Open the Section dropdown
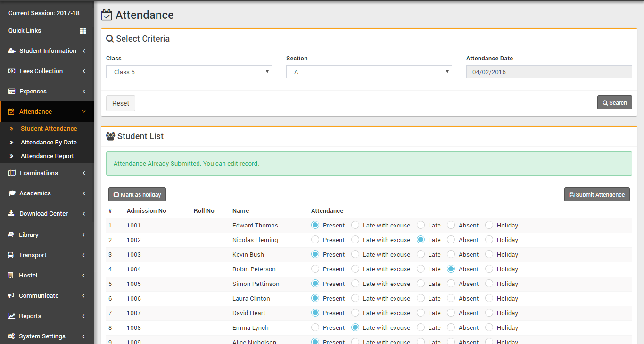The image size is (644, 344). [369, 72]
